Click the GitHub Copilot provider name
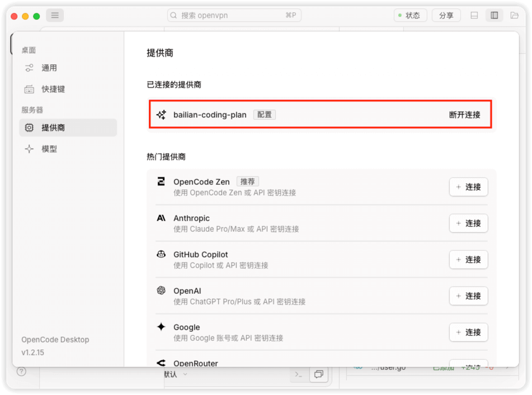Viewport: 532px width, 395px height. (x=200, y=255)
